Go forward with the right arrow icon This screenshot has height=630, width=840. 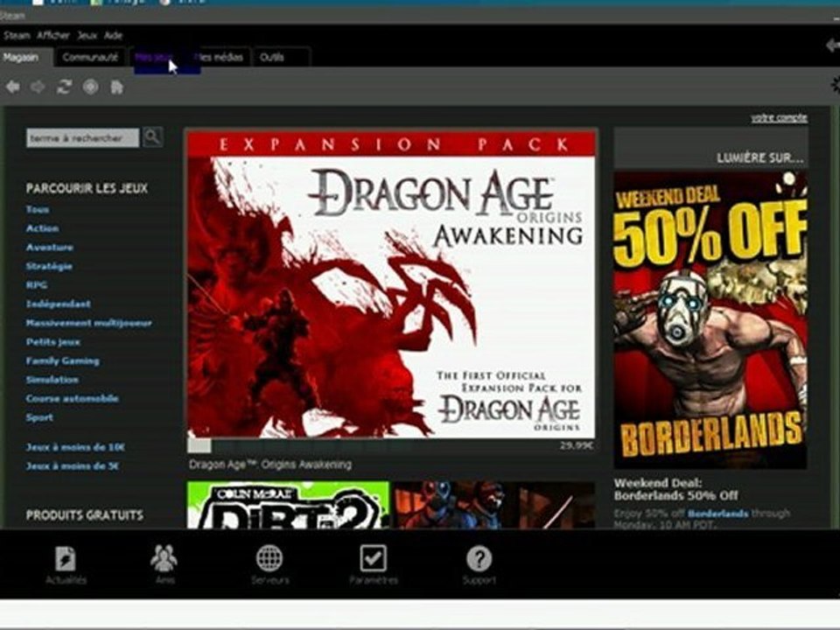[38, 87]
